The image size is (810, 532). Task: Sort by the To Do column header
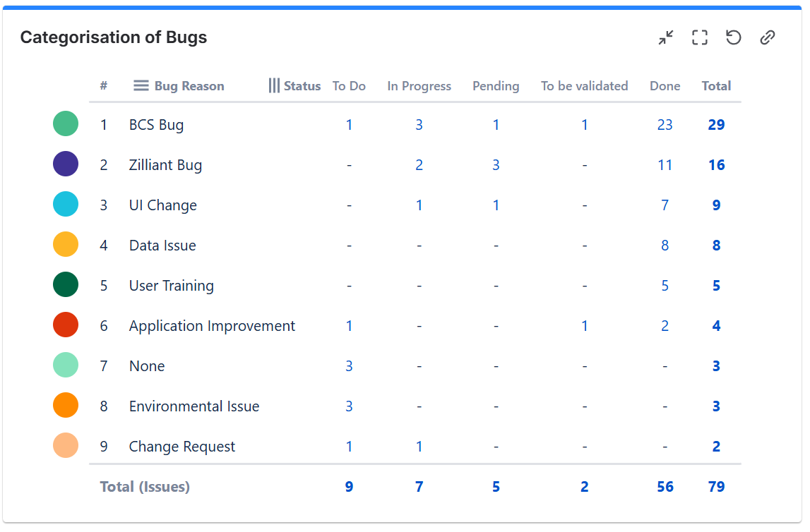click(x=349, y=86)
